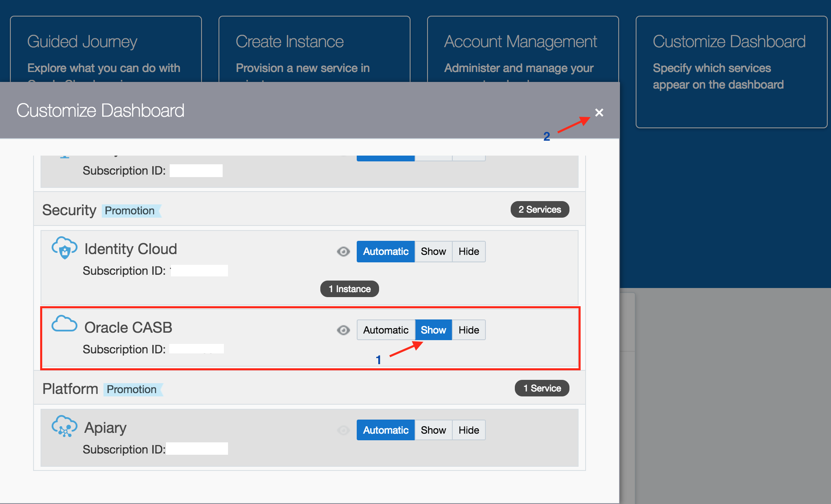Select Show for Oracle CASB

[x=433, y=330]
